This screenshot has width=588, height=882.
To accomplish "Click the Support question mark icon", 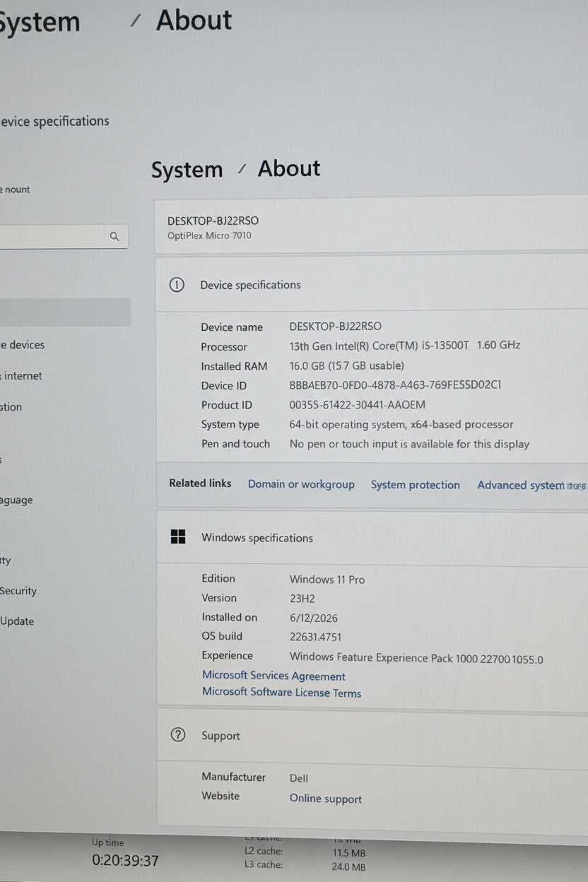I will coord(178,735).
